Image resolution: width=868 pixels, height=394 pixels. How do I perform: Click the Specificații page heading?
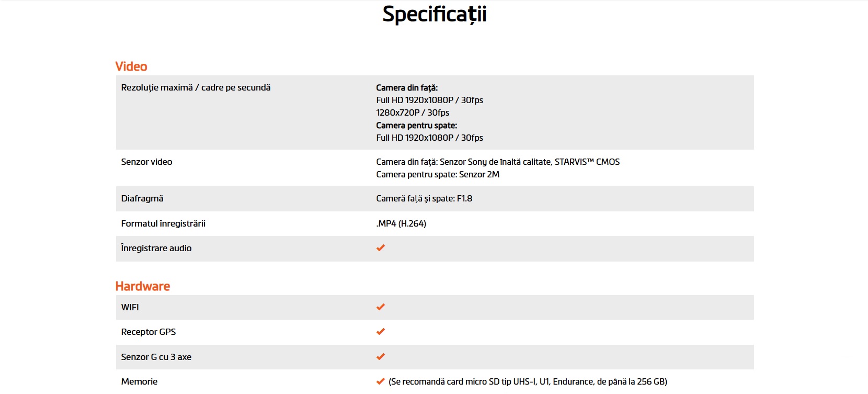pyautogui.click(x=435, y=14)
